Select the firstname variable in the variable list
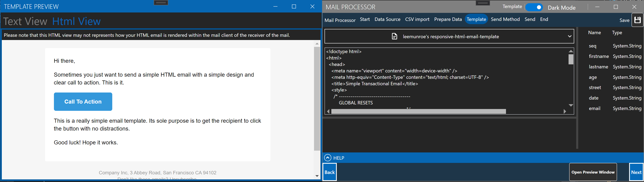This screenshot has height=182, width=644. click(x=599, y=56)
